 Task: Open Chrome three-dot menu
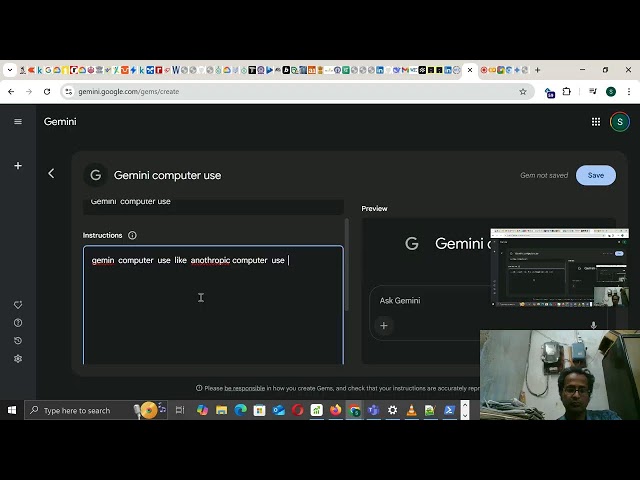pyautogui.click(x=629, y=91)
